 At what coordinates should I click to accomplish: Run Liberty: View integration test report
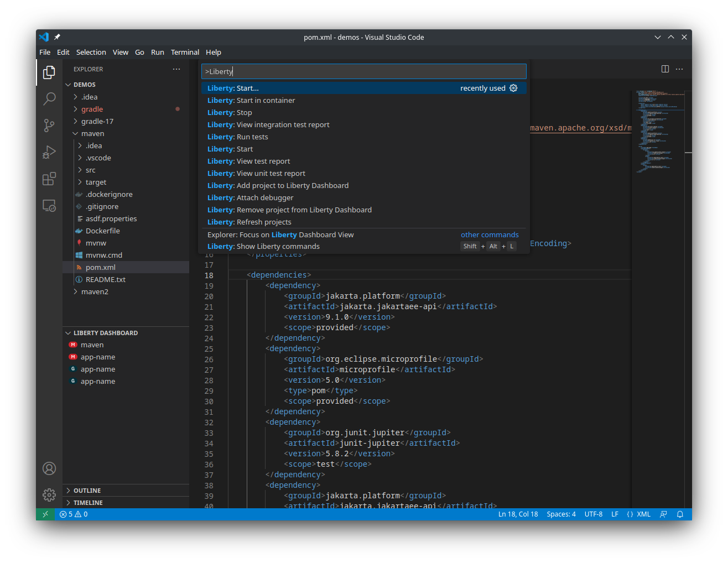363,124
